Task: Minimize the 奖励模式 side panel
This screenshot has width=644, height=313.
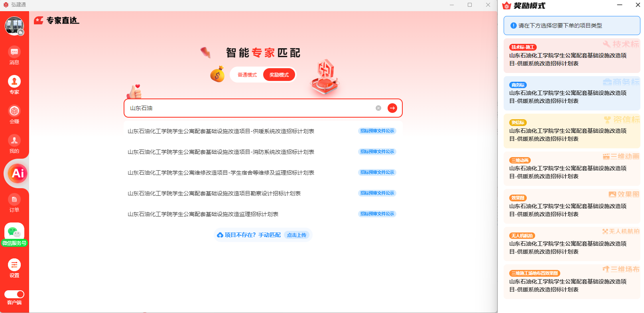Action: click(x=620, y=5)
